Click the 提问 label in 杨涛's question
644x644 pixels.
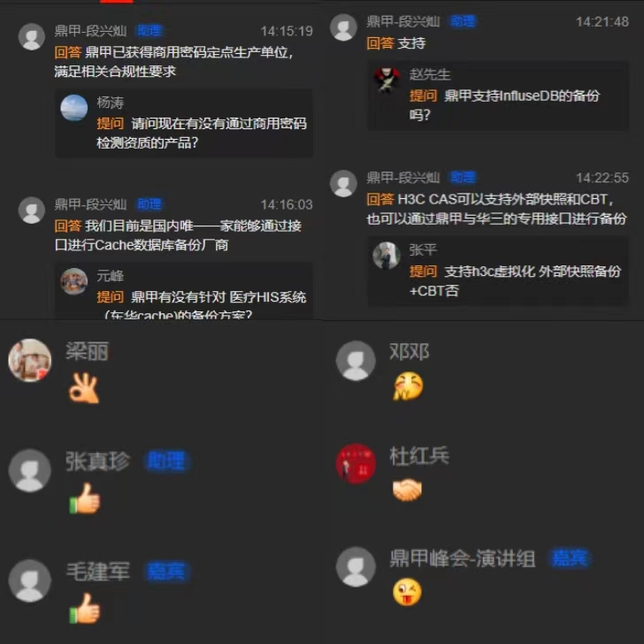tap(110, 123)
